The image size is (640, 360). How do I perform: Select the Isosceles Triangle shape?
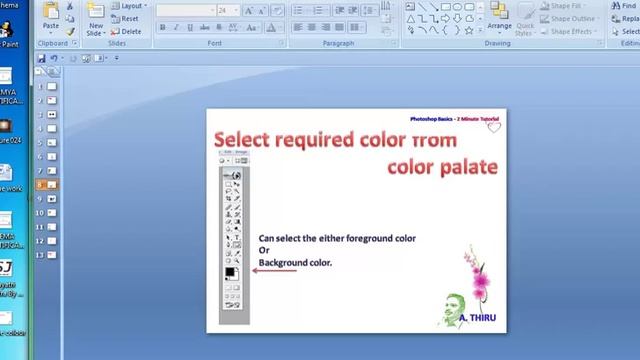(411, 19)
